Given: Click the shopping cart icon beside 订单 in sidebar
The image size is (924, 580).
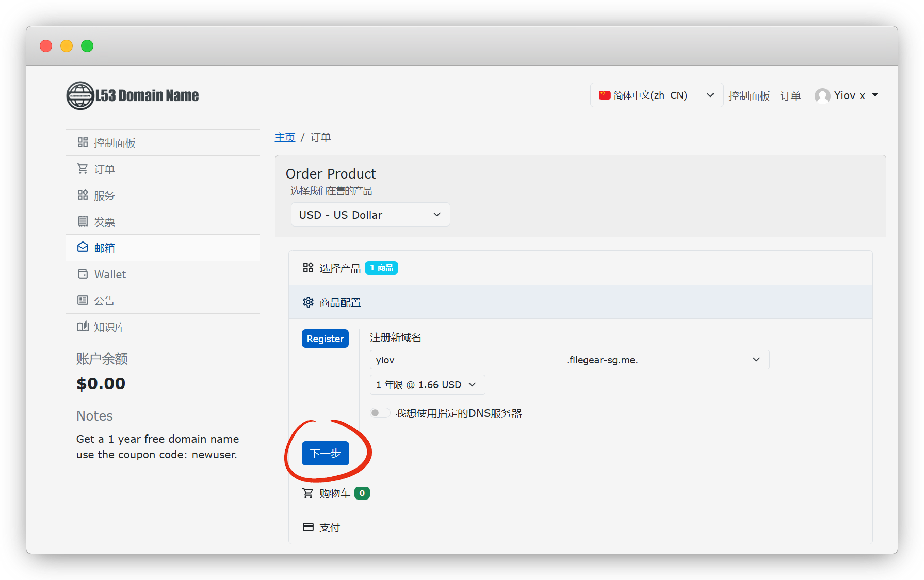Looking at the screenshot, I should pos(83,169).
